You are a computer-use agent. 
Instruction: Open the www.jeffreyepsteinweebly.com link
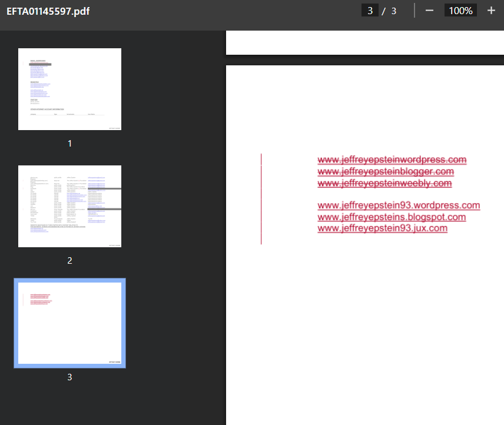click(384, 183)
